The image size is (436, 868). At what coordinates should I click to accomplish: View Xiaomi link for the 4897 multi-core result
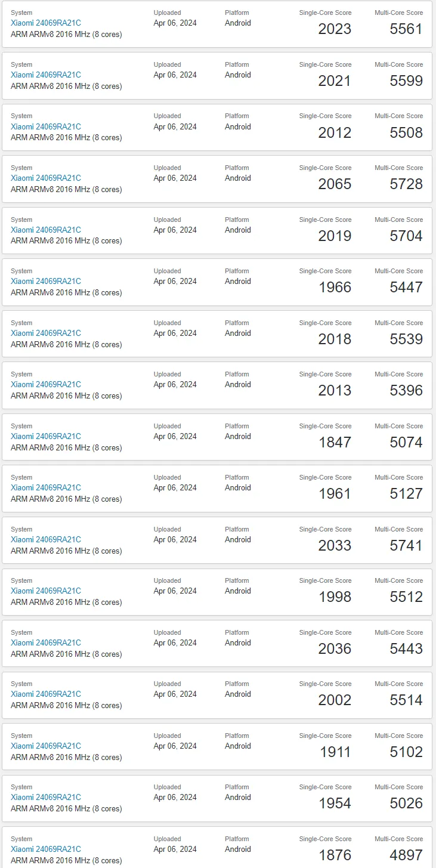point(46,849)
